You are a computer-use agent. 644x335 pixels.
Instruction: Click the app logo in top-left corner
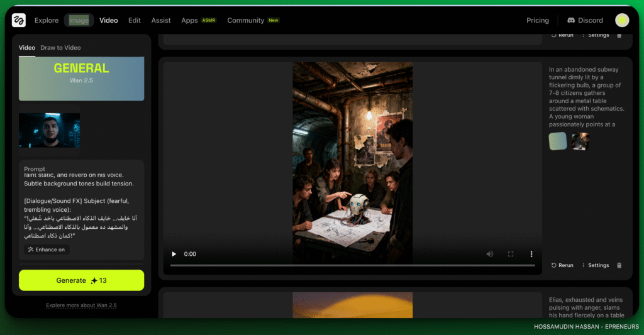coord(19,20)
